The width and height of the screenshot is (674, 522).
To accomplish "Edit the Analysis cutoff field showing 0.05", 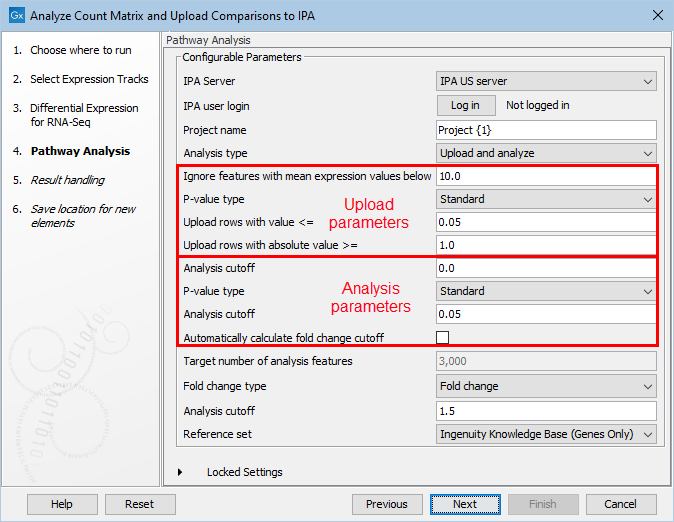I will (545, 314).
